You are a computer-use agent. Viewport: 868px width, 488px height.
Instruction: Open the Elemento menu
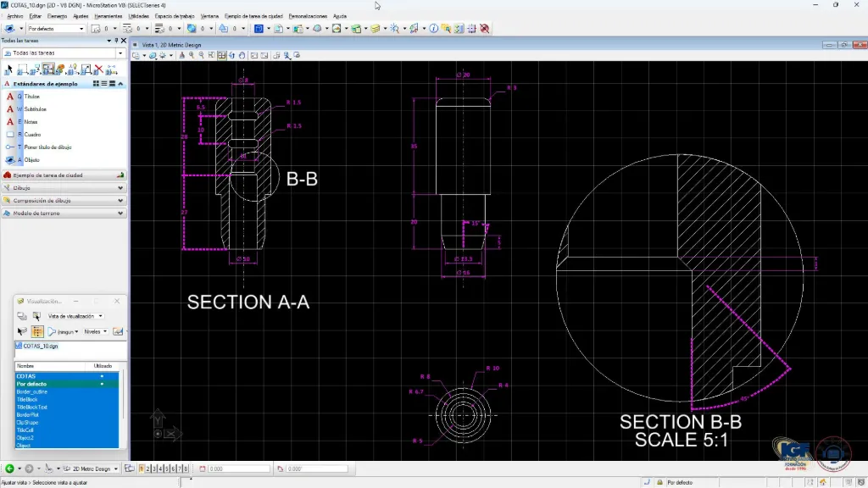pyautogui.click(x=57, y=16)
